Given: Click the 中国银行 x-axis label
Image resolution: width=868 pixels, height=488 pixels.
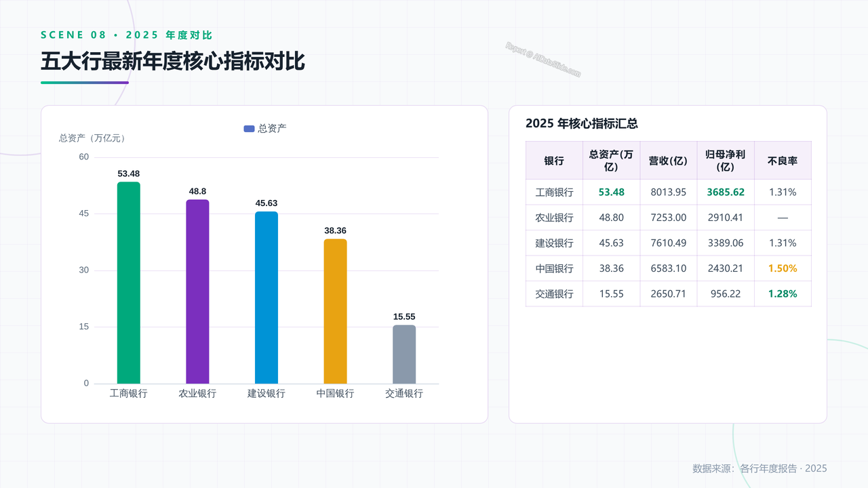Looking at the screenshot, I should pyautogui.click(x=335, y=393).
